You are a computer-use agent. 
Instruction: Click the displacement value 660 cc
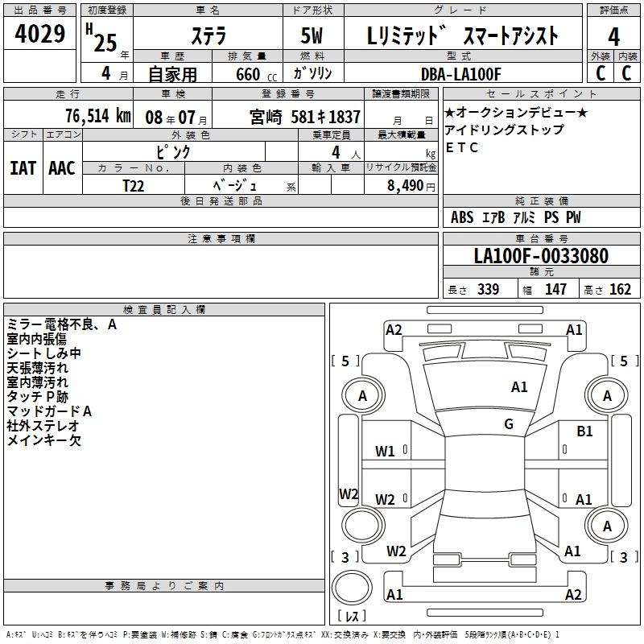256,75
